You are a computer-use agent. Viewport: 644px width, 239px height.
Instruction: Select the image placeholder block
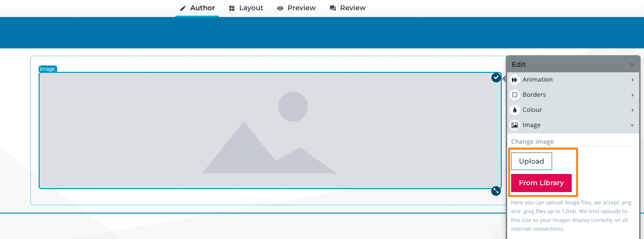point(270,130)
